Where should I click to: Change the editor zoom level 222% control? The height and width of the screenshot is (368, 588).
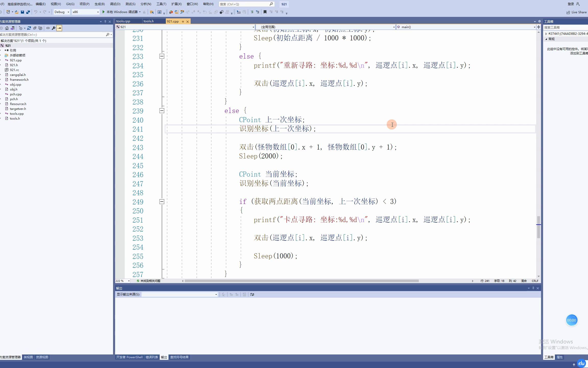tap(122, 281)
